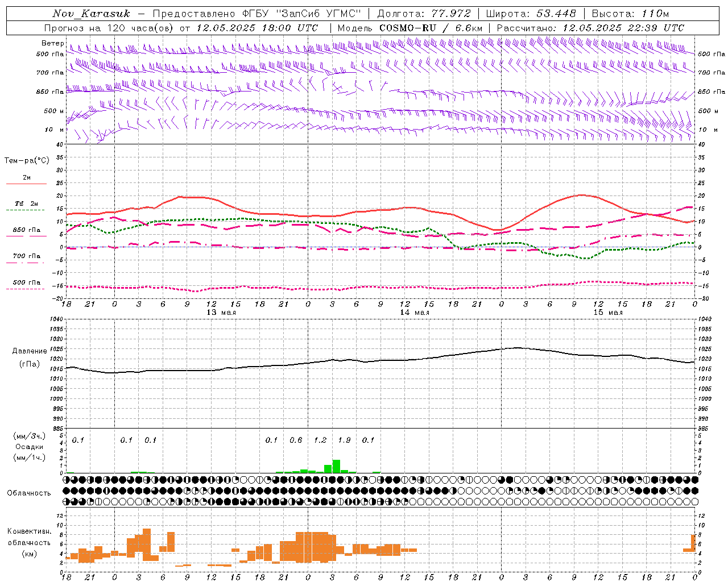Click the 'Давление' pressure panel label
The height and width of the screenshot is (582, 728).
[30, 351]
